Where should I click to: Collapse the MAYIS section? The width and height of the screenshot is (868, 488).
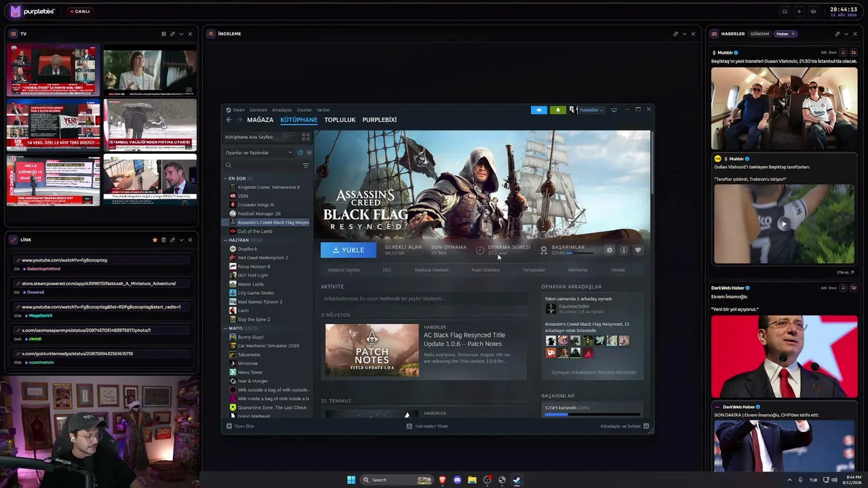point(226,328)
